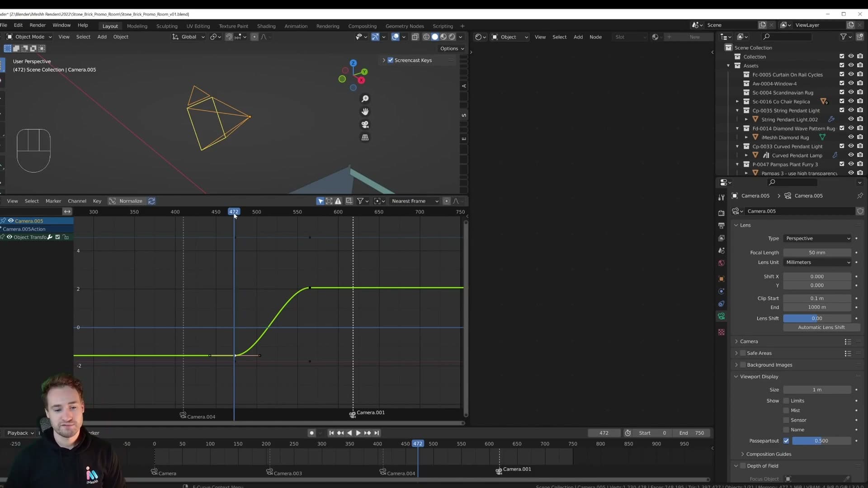Open the Global transform orientation dropdown
Screen dimensions: 868x488
(x=189, y=37)
